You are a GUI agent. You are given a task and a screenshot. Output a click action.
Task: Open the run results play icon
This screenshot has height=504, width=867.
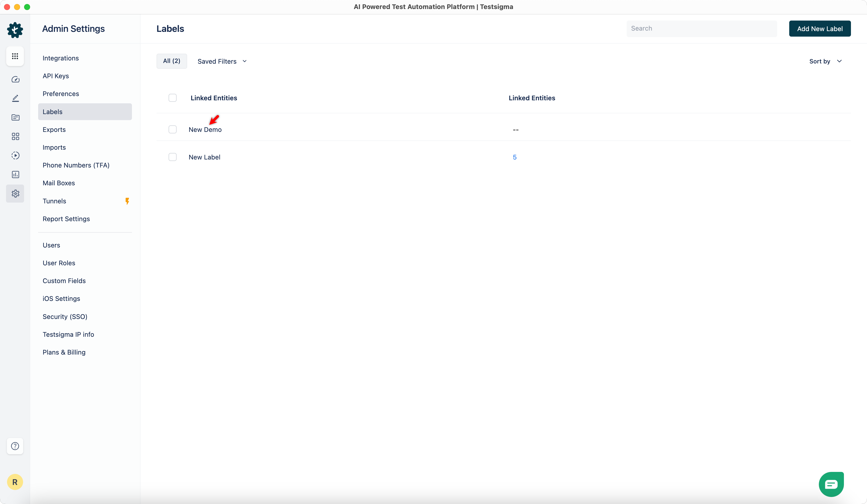click(x=15, y=155)
